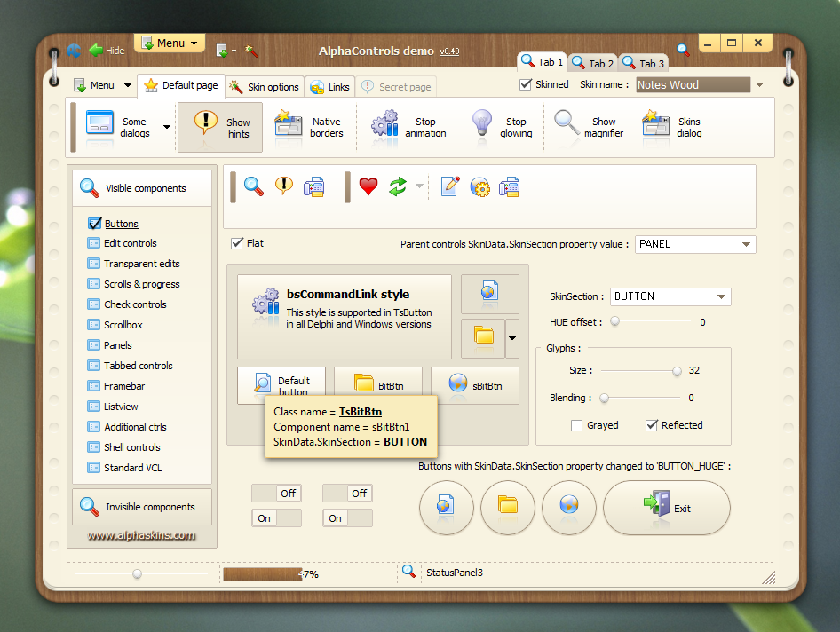Uncheck the Flat checkbox
Image resolution: width=840 pixels, height=632 pixels.
coord(237,243)
